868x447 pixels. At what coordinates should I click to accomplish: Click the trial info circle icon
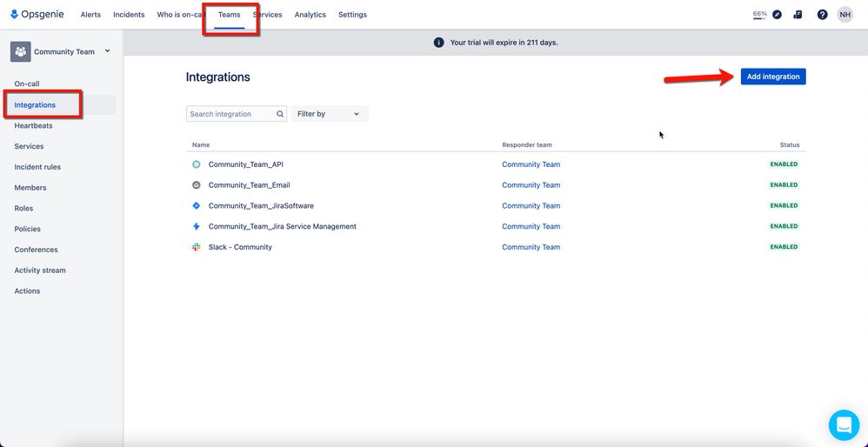coord(438,43)
